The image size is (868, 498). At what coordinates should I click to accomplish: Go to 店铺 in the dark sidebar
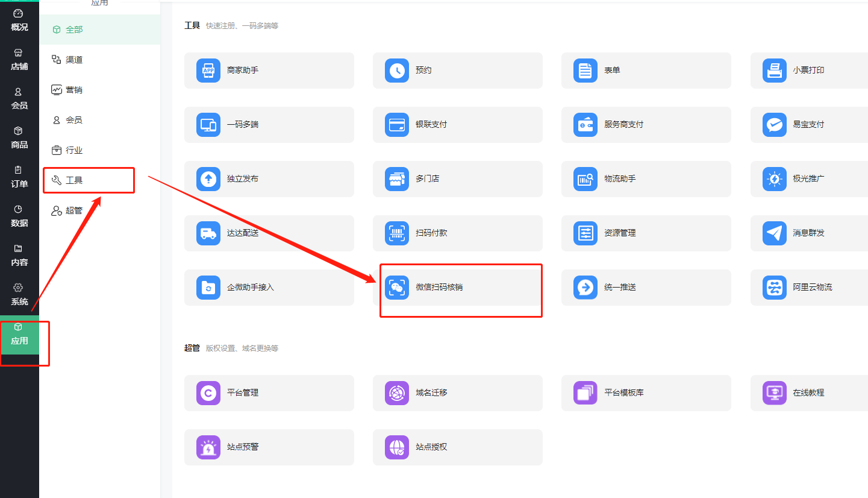click(x=19, y=60)
